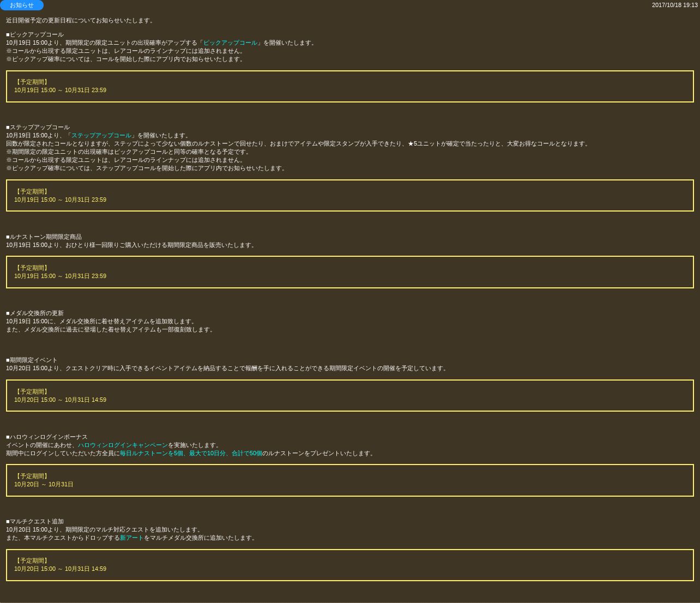Click the line メダル交換所に着せ替えアイテムを追加

(101, 322)
